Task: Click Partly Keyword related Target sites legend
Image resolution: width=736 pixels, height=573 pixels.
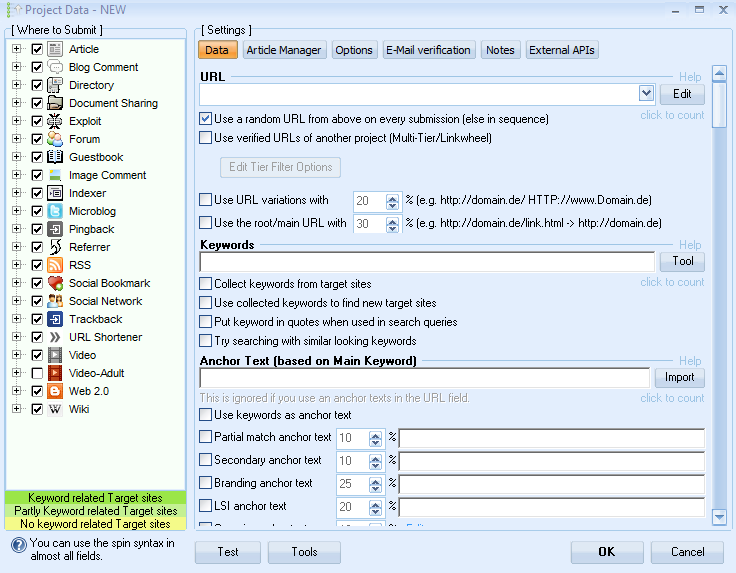Action: point(95,511)
